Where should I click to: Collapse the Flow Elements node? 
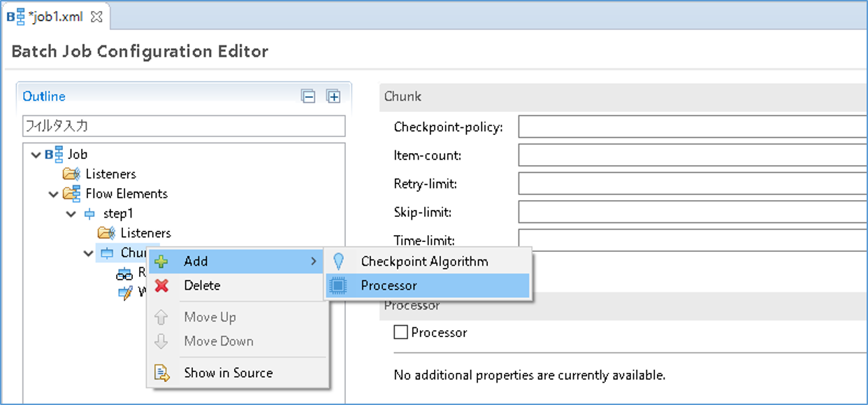pos(54,194)
